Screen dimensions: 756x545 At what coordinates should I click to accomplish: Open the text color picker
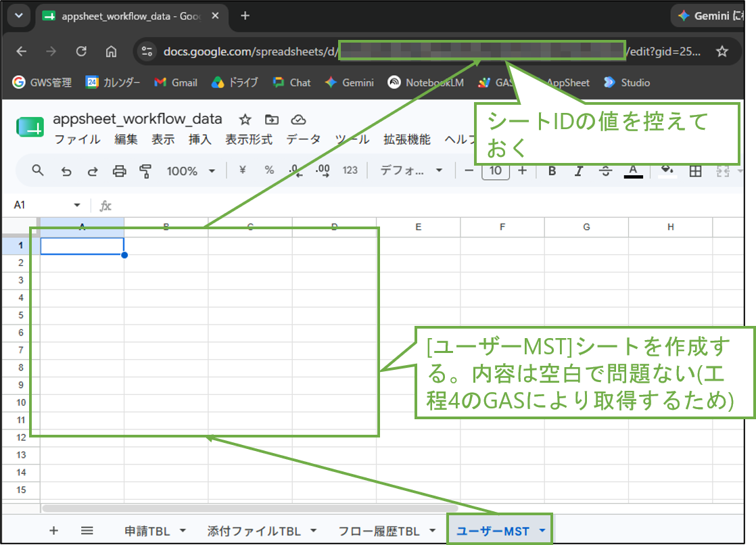pyautogui.click(x=633, y=171)
